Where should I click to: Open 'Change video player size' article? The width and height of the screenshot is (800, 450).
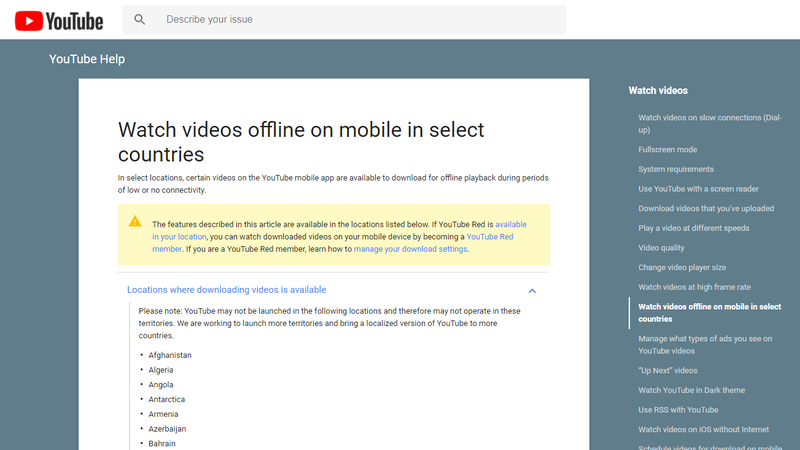(682, 267)
